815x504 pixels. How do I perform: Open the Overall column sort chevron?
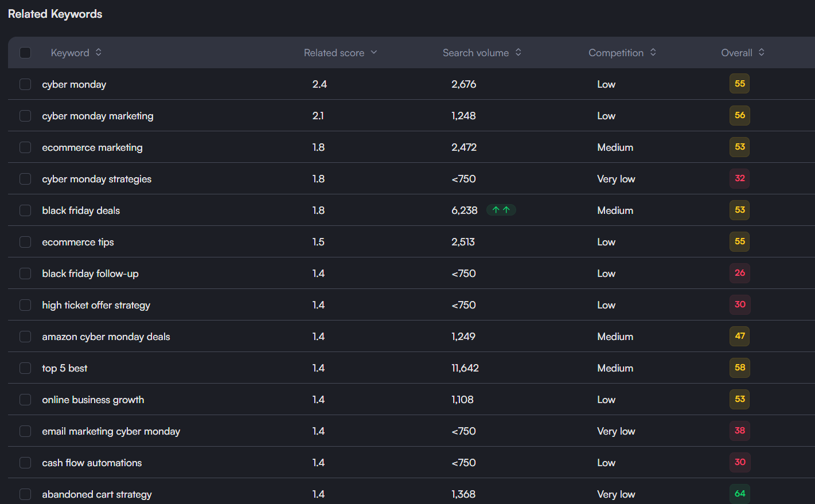click(761, 52)
